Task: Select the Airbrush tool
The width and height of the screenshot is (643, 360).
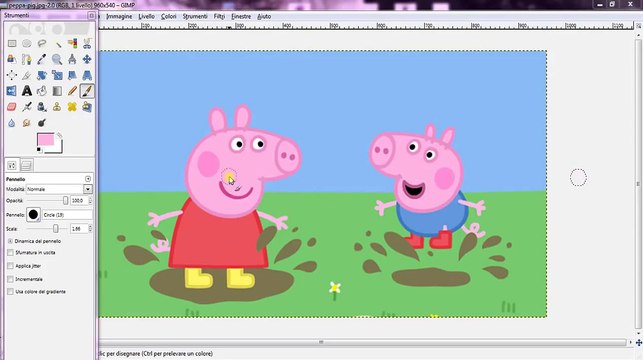Action: [27, 107]
